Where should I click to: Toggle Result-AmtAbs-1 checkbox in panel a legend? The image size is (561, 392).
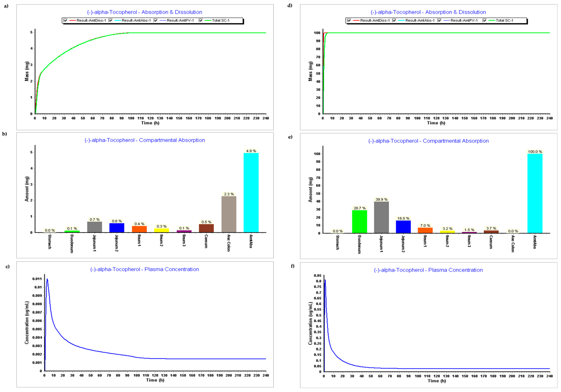(111, 21)
